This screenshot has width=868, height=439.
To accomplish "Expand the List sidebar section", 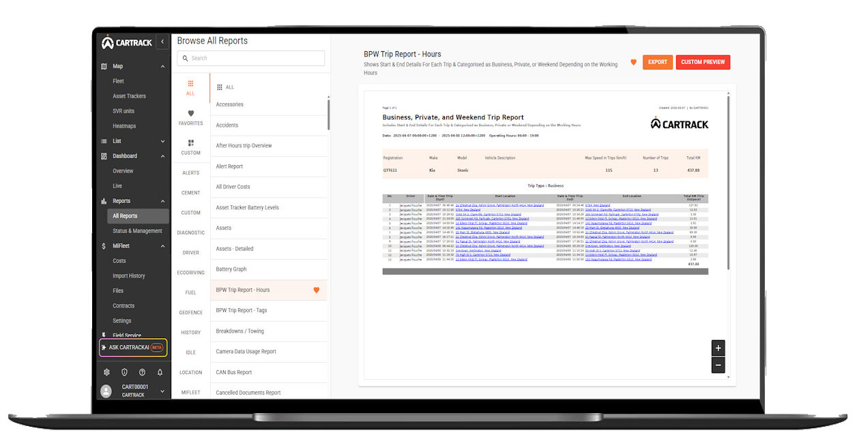I will click(x=162, y=140).
